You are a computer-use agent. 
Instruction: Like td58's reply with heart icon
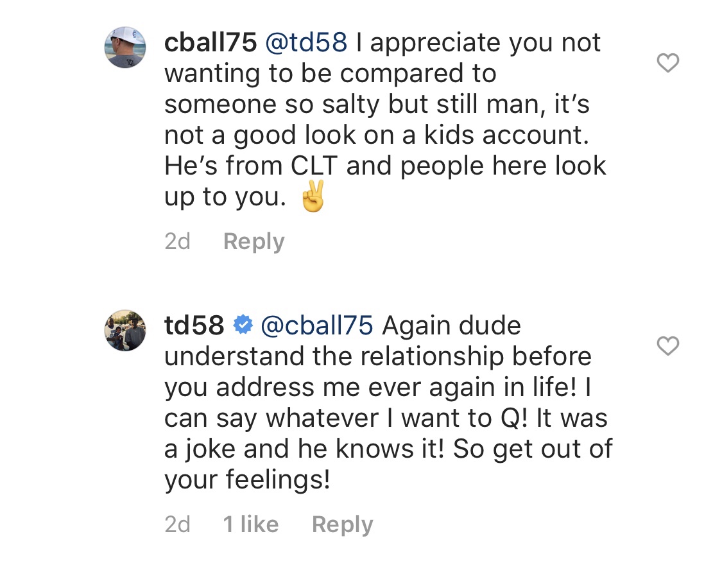(x=667, y=346)
